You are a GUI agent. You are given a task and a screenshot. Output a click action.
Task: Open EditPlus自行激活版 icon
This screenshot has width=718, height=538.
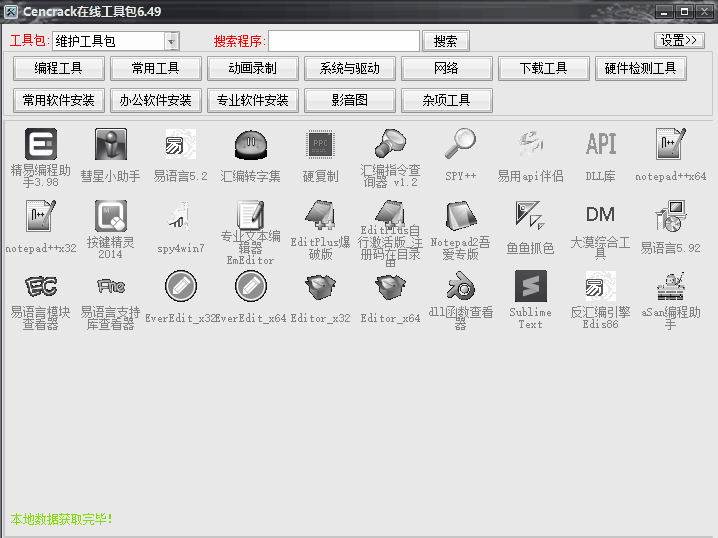click(x=390, y=213)
